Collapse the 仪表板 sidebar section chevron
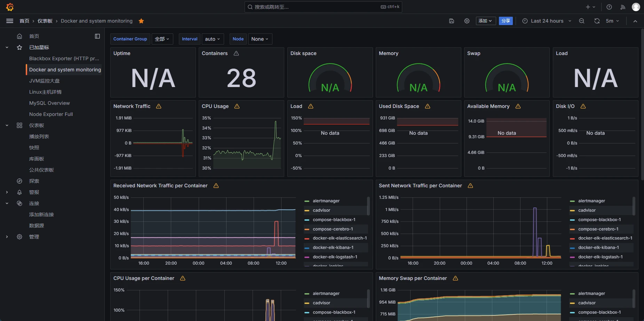The image size is (644, 321). (7, 125)
